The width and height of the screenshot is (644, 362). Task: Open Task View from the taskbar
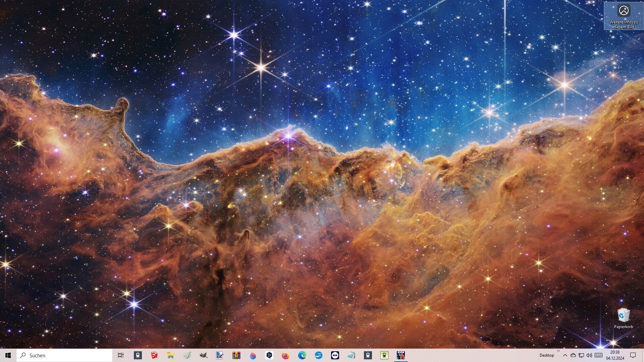[x=121, y=355]
